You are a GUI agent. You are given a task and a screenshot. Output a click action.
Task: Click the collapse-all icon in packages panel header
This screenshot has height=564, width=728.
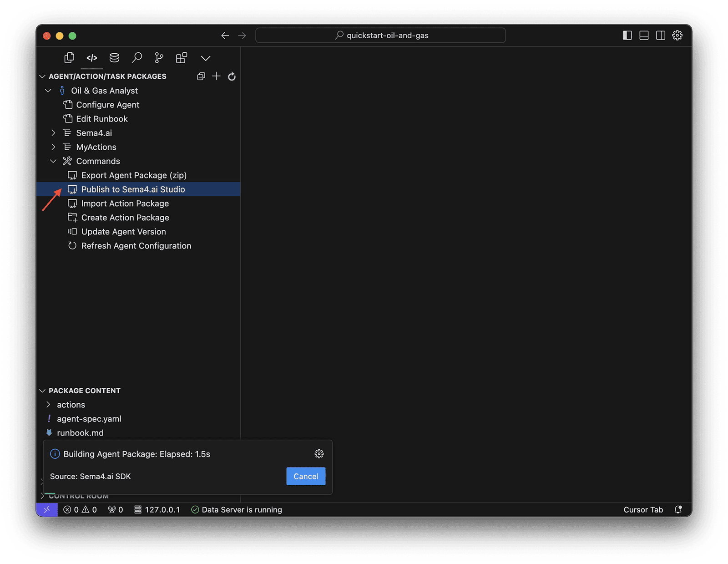201,76
